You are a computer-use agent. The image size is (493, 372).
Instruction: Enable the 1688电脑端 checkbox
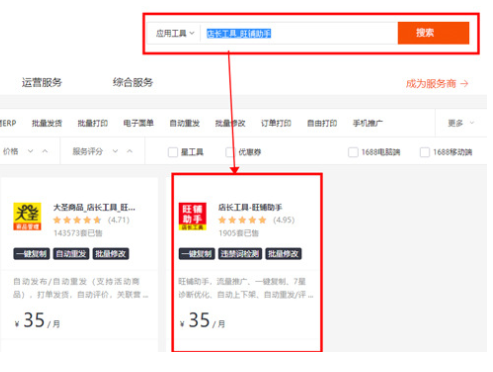pyautogui.click(x=353, y=152)
